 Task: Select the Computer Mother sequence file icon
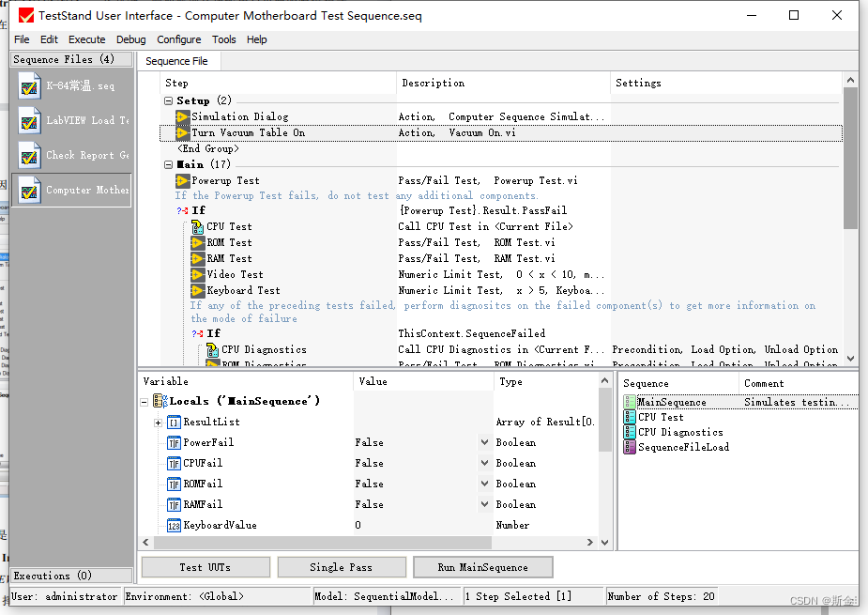pyautogui.click(x=29, y=190)
